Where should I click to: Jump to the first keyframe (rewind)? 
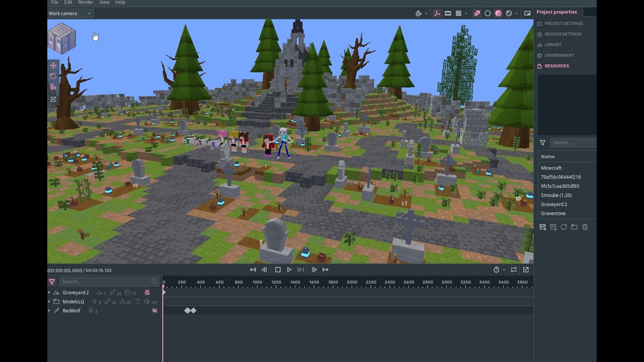point(253,270)
